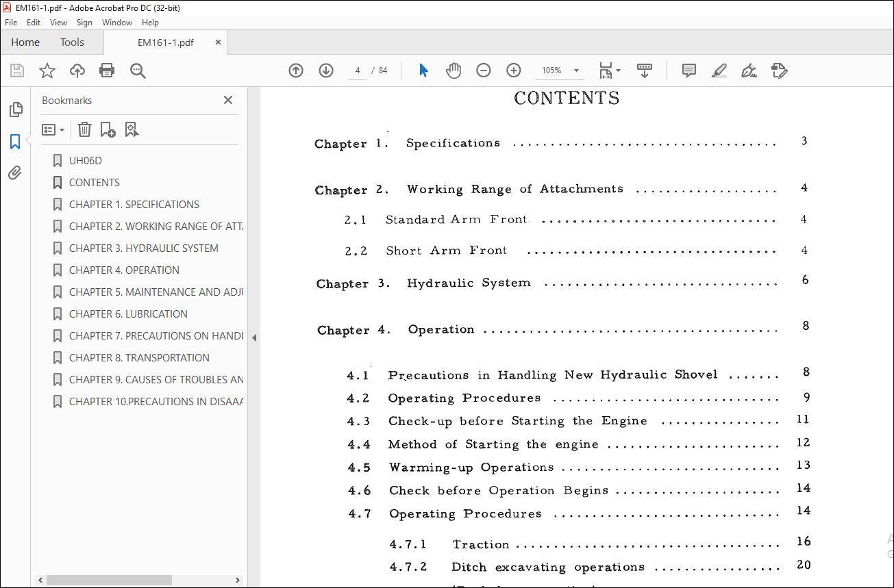Zoom out with the minus circle icon

pyautogui.click(x=484, y=71)
